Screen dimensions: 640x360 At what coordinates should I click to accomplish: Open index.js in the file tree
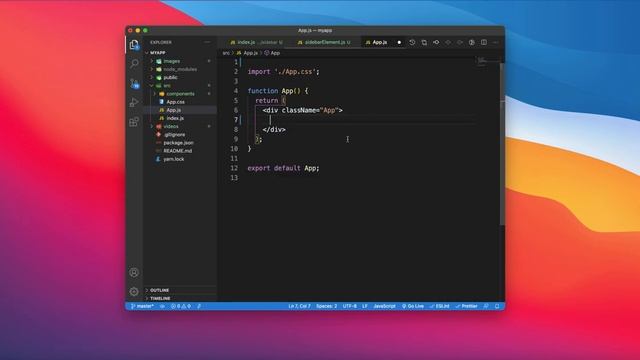coord(180,118)
